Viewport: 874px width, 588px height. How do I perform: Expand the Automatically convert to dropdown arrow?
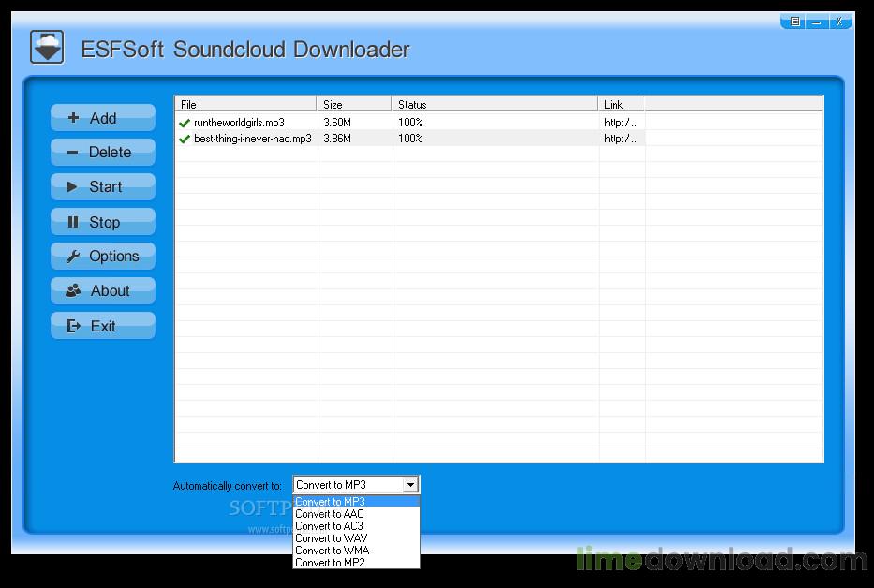pos(410,485)
